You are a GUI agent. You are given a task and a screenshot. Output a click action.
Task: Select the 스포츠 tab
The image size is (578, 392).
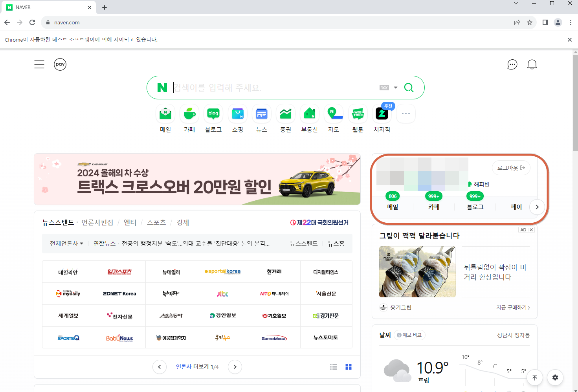(156, 222)
